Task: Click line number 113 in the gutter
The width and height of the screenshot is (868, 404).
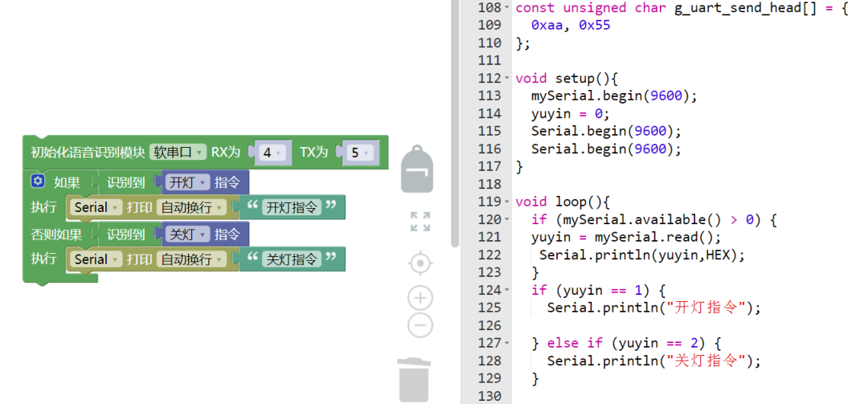Action: tap(489, 96)
